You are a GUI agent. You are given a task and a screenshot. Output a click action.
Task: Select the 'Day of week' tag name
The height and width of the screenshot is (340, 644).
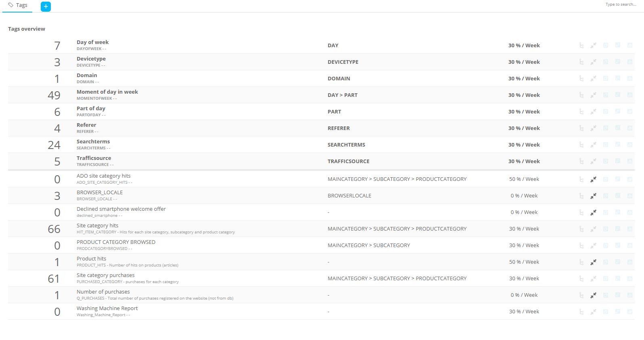[92, 42]
